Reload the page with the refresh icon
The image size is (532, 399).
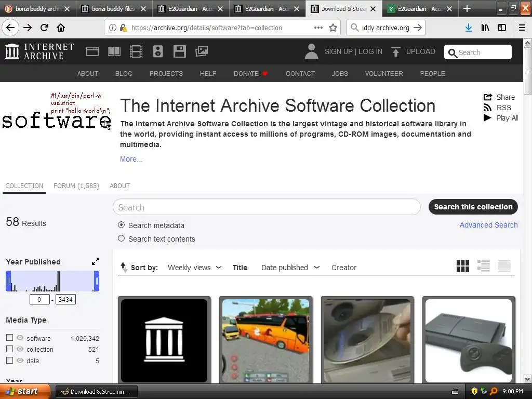click(x=44, y=28)
